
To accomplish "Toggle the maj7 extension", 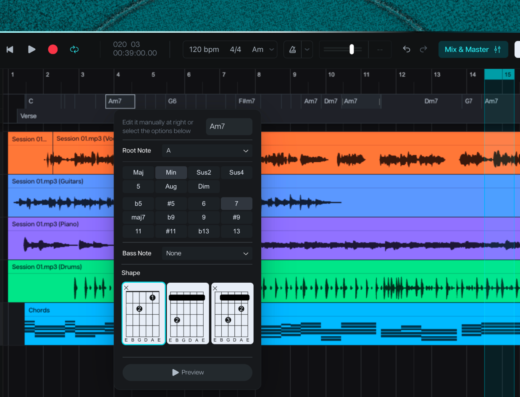I will (x=138, y=217).
